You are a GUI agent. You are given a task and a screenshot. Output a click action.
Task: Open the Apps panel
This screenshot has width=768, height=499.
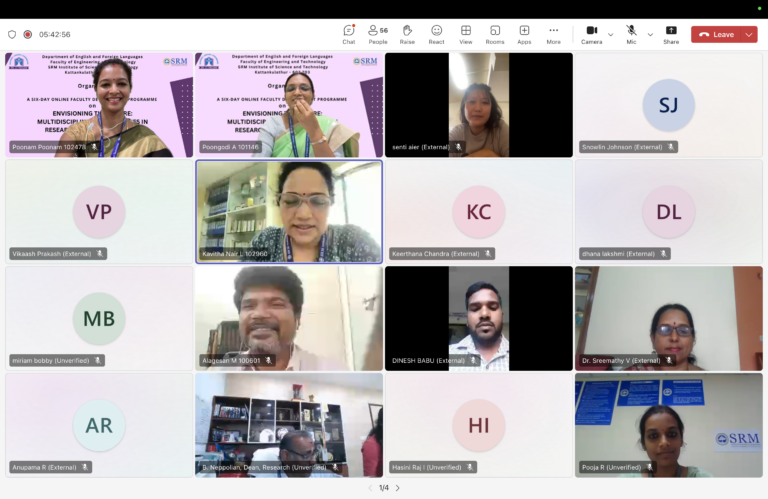click(524, 34)
